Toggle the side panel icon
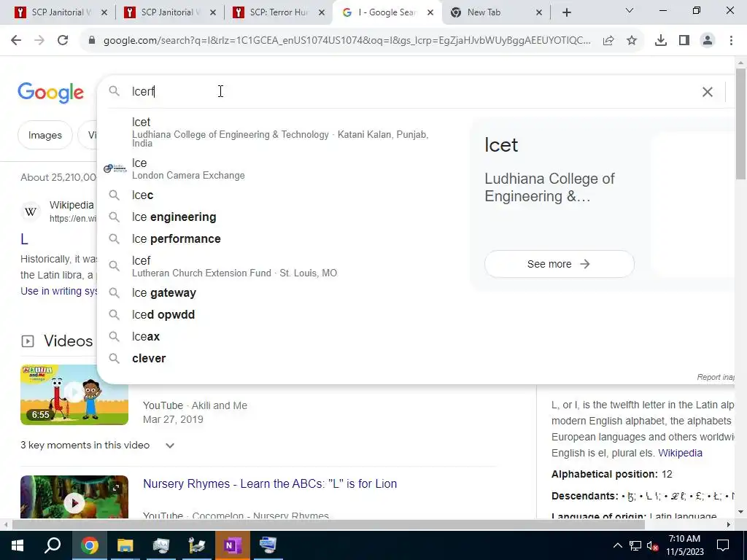The height and width of the screenshot is (560, 747). (x=684, y=41)
